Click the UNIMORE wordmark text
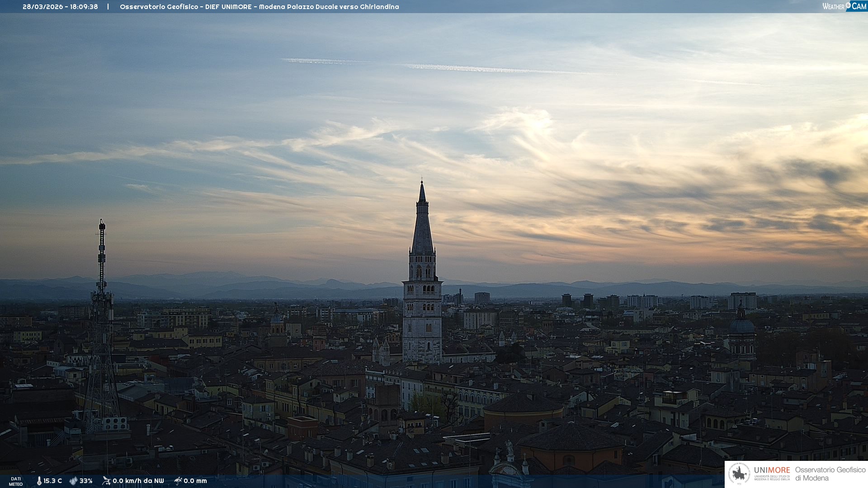This screenshot has height=488, width=868. pos(772,470)
